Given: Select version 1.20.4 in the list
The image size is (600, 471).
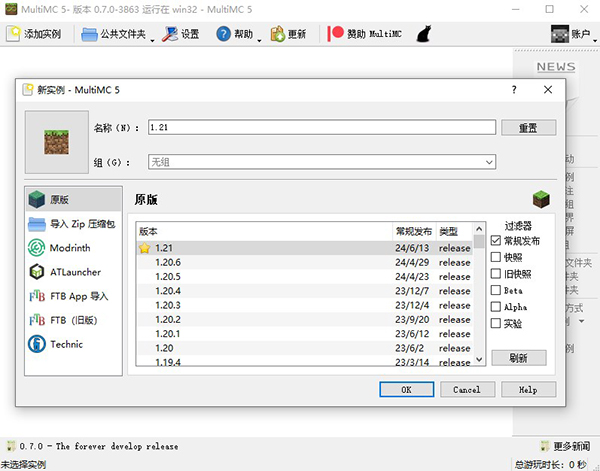Looking at the screenshot, I should click(168, 291).
